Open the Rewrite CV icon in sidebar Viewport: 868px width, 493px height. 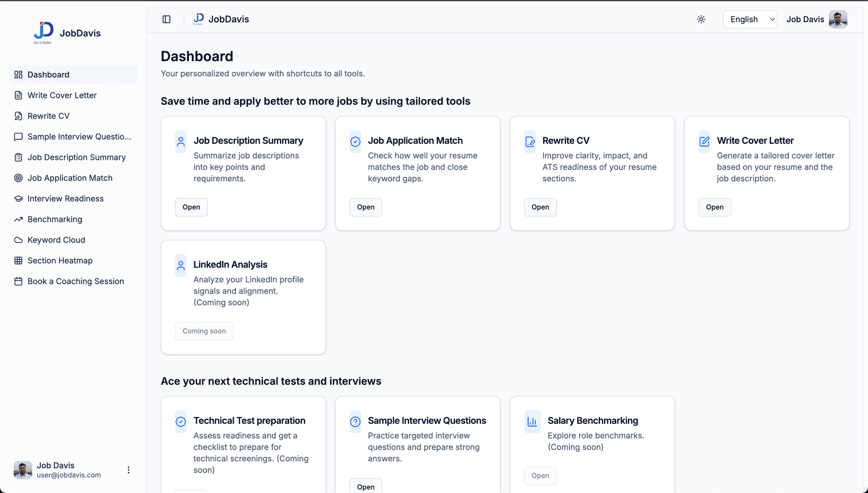tap(18, 116)
